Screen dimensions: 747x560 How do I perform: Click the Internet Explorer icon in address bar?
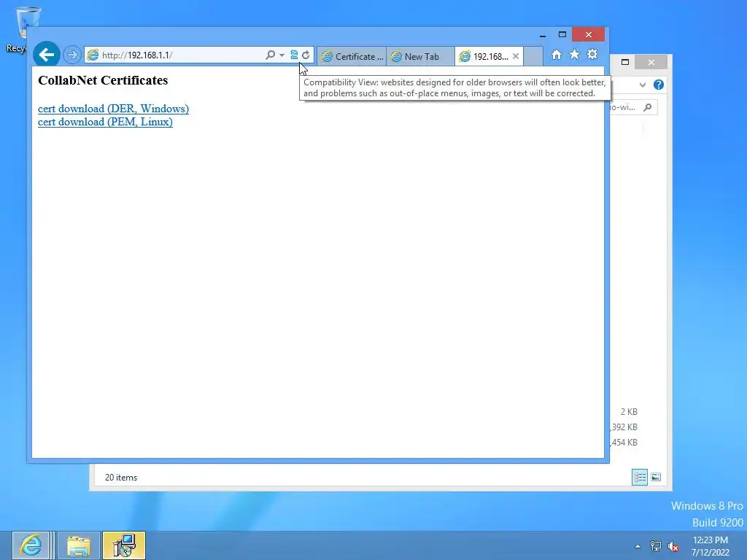coord(93,55)
